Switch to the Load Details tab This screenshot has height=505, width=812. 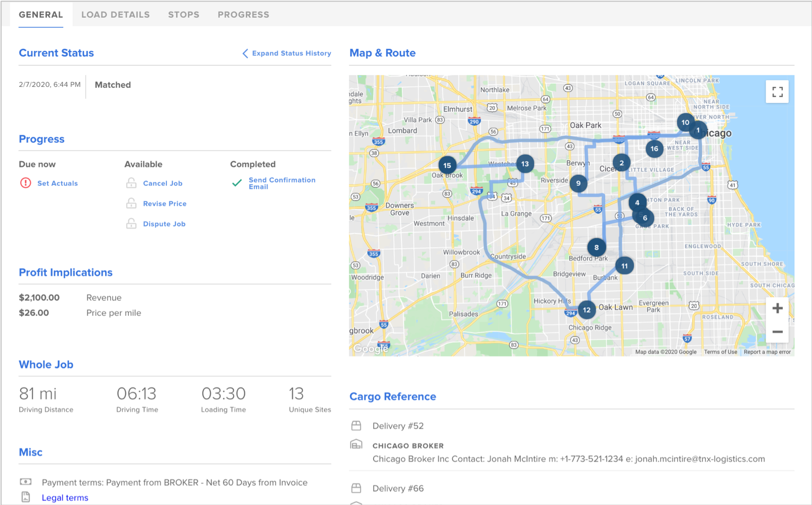[x=115, y=15]
